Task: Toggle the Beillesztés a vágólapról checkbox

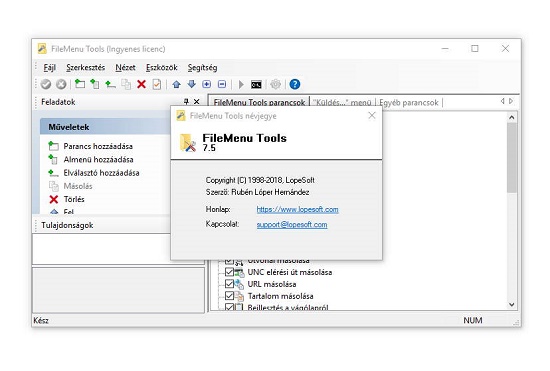Action: [x=229, y=307]
